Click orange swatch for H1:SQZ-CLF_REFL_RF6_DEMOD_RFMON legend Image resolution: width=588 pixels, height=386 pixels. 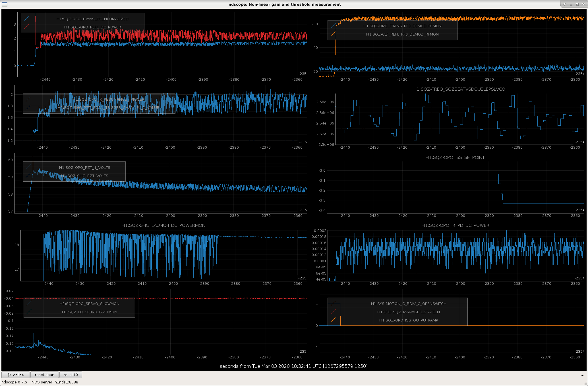coord(333,34)
